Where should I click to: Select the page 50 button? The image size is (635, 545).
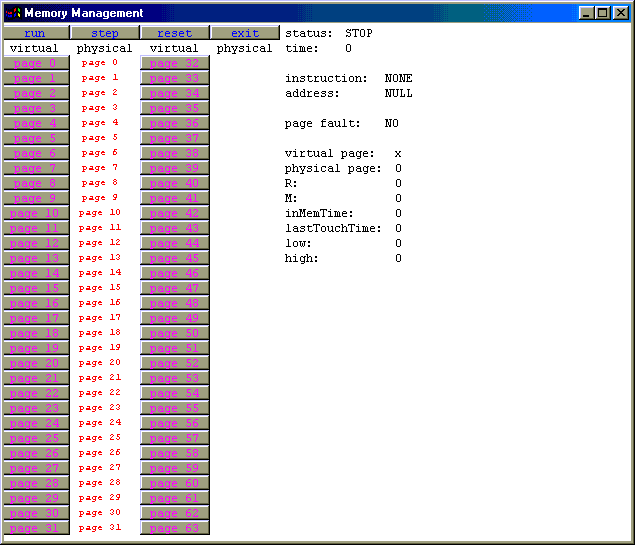coord(175,333)
